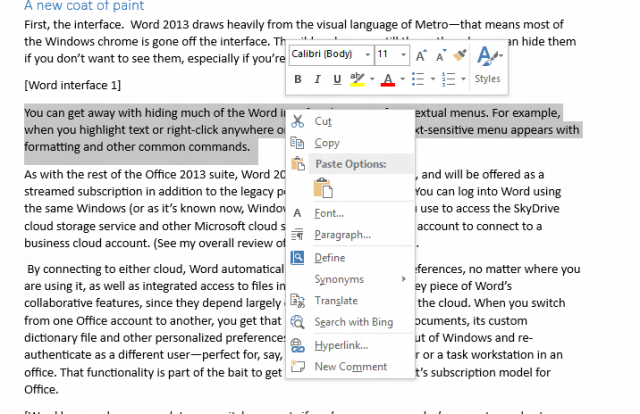Viewport: 640px width, 414px height.
Task: Click the scissors Cut icon
Action: click(x=298, y=121)
